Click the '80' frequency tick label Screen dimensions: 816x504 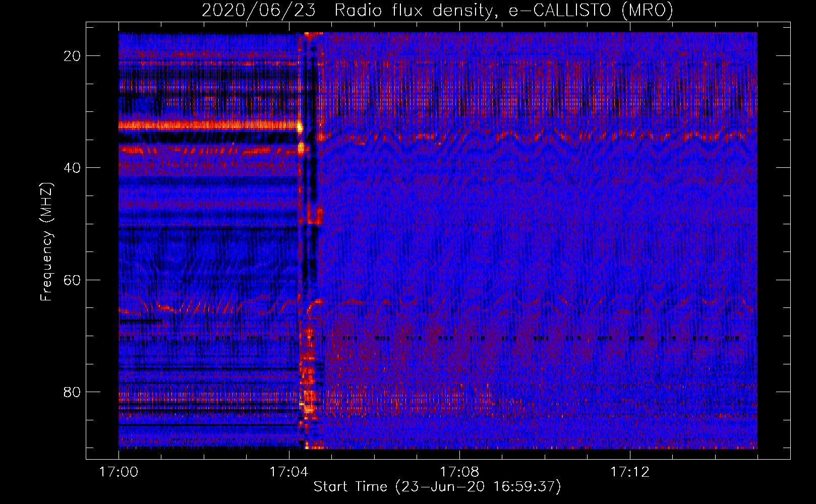pyautogui.click(x=73, y=392)
